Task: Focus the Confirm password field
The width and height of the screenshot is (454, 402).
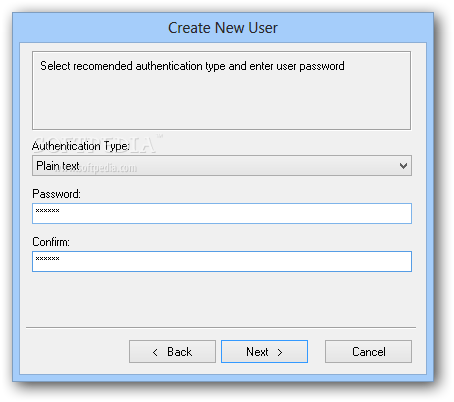Action: (222, 261)
